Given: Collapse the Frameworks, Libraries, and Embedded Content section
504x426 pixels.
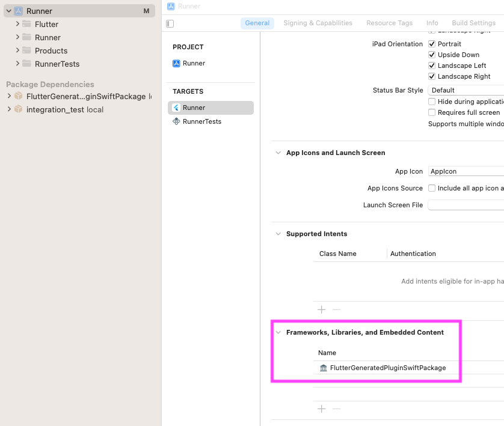Looking at the screenshot, I should coord(278,332).
